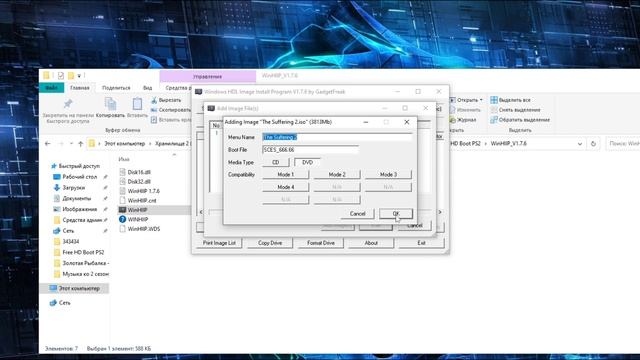Screen dimensions: 640x360
Task: Toggle compatibility Mode 3
Action: [x=388, y=174]
